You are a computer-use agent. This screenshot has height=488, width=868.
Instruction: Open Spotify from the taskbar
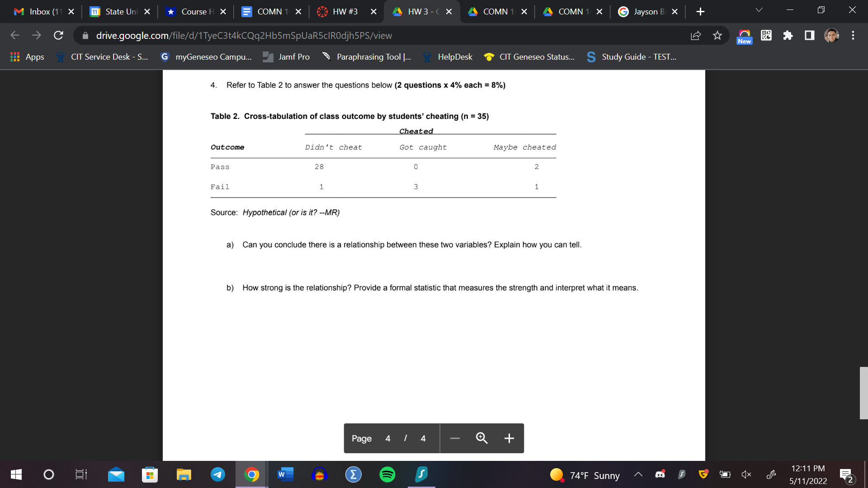(x=387, y=474)
